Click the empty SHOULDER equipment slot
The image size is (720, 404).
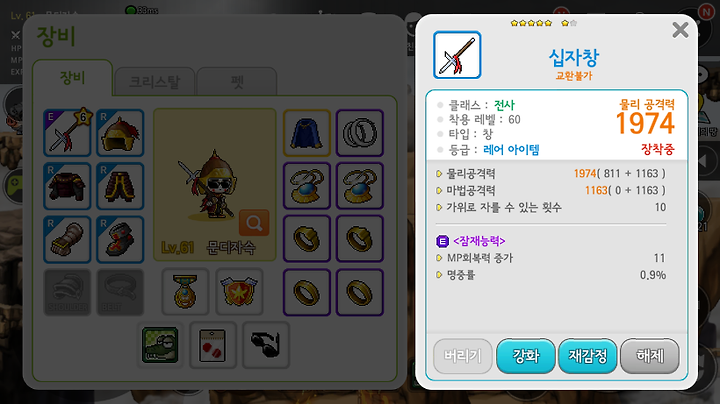(67, 292)
